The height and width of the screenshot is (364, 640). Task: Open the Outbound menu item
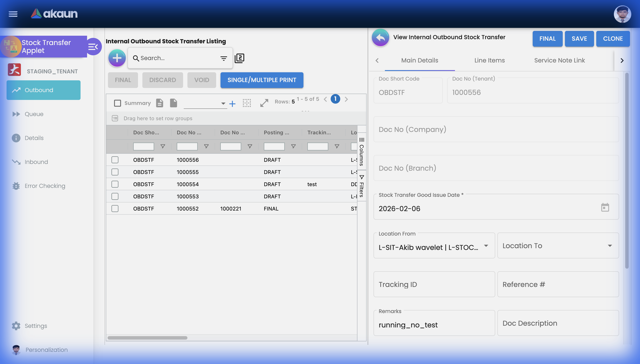coord(44,90)
